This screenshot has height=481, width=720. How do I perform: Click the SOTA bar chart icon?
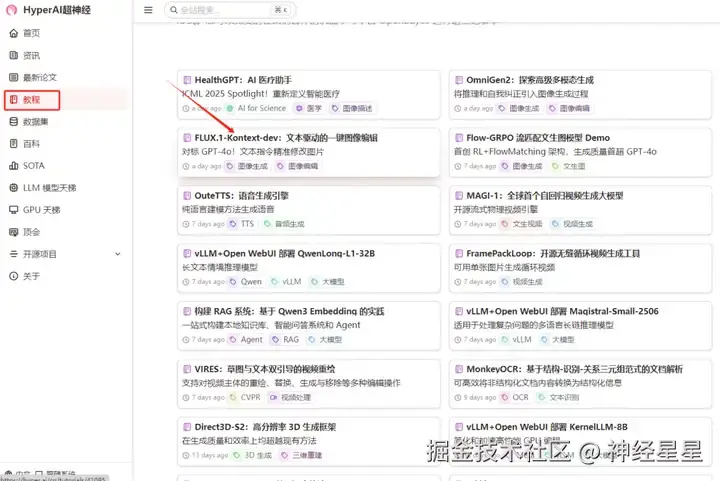tap(14, 166)
